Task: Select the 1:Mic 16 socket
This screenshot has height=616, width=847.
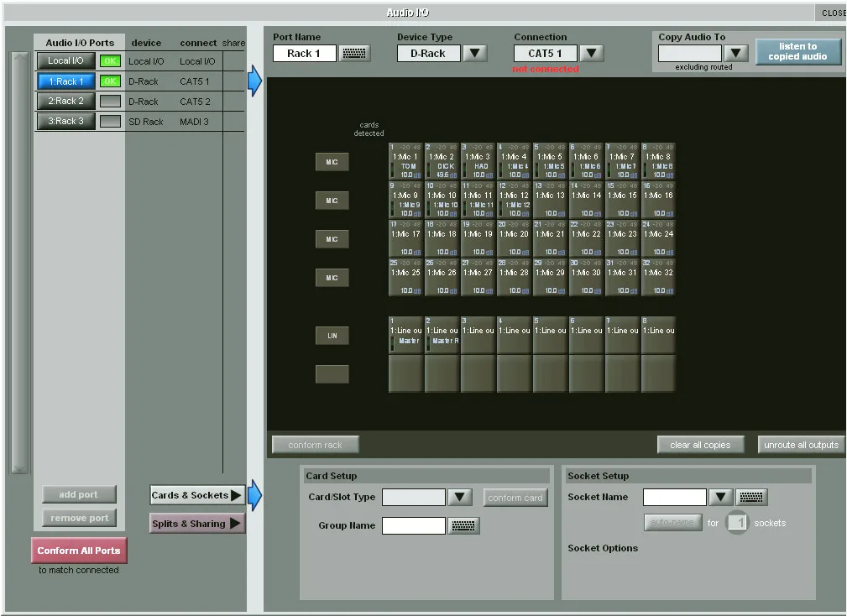Action: (658, 200)
